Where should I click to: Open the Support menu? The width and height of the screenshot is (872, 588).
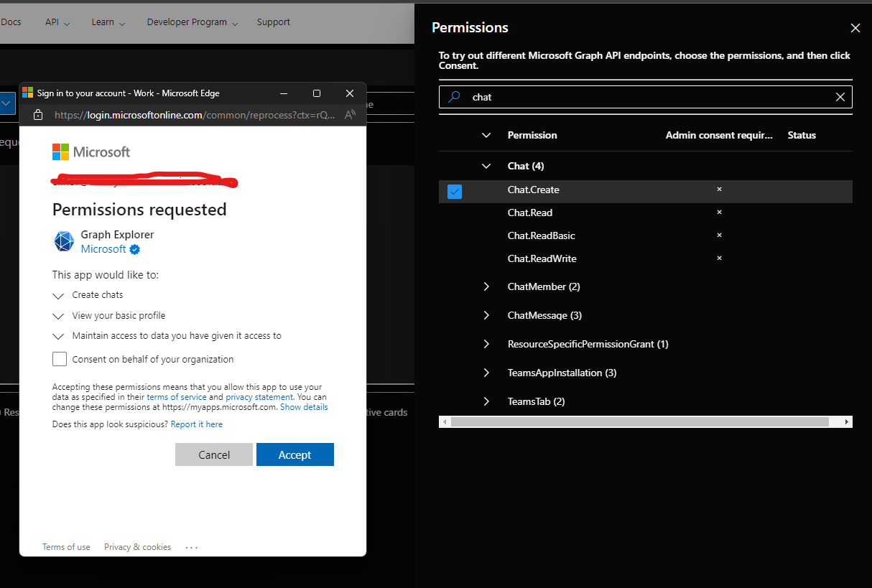point(273,22)
